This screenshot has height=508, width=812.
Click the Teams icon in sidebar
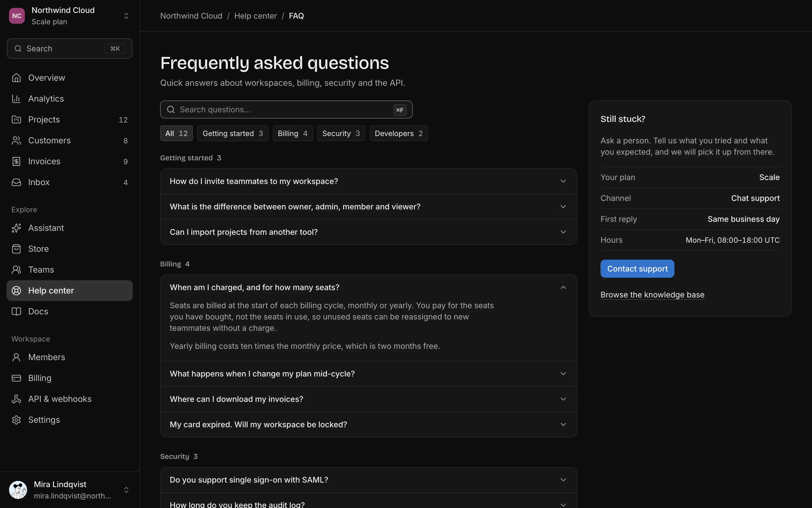[x=16, y=270]
